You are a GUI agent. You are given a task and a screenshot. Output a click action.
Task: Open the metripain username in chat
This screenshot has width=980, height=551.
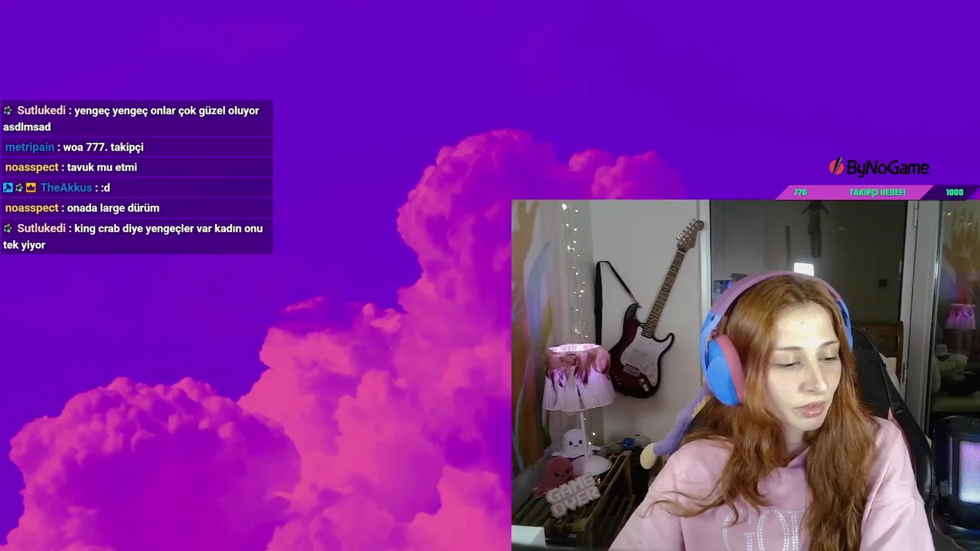tap(30, 147)
